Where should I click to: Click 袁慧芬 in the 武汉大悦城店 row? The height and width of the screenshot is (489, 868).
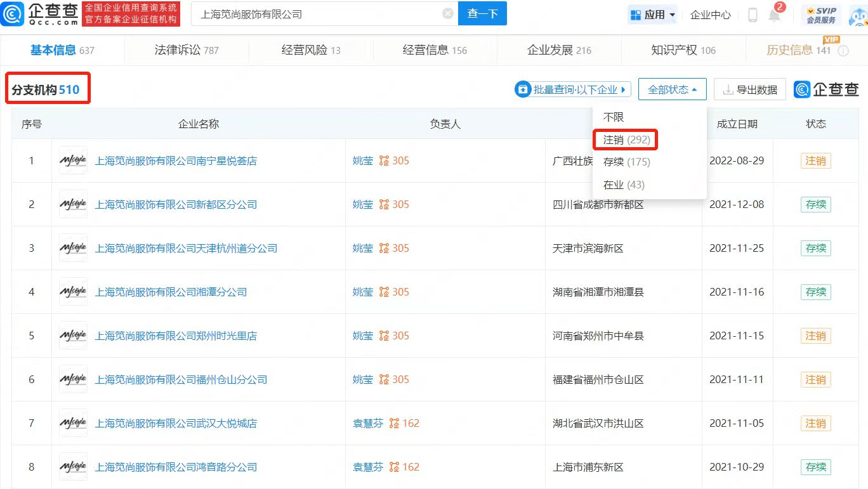point(368,424)
